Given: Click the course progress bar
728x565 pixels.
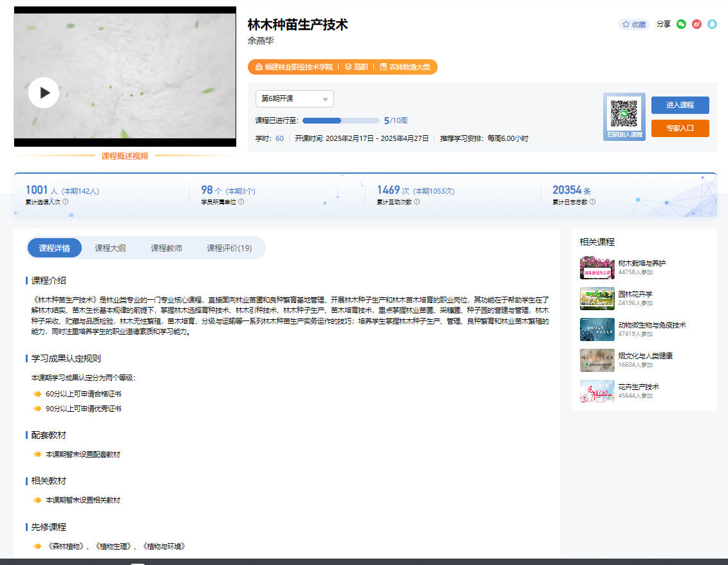Looking at the screenshot, I should [x=341, y=121].
